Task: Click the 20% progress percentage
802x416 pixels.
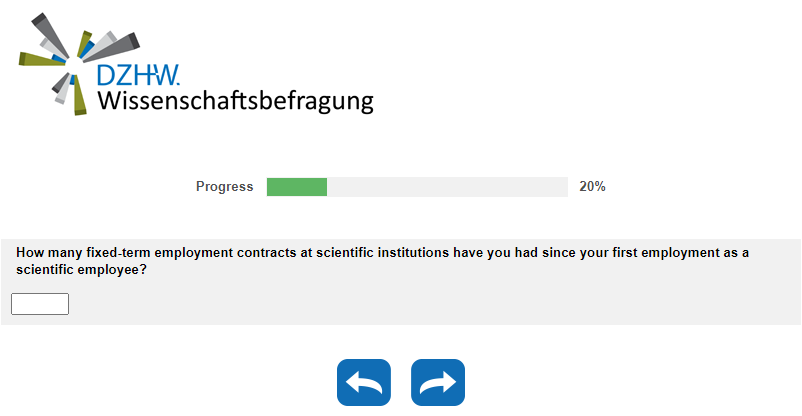Action: pyautogui.click(x=592, y=187)
